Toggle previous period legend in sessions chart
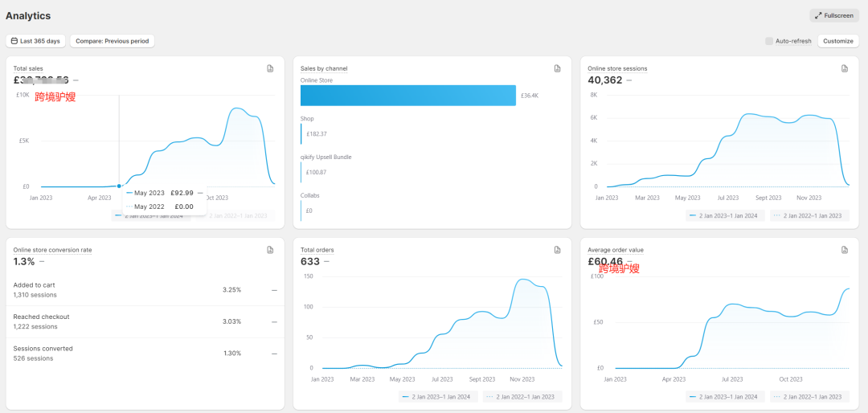This screenshot has width=868, height=413. click(809, 215)
